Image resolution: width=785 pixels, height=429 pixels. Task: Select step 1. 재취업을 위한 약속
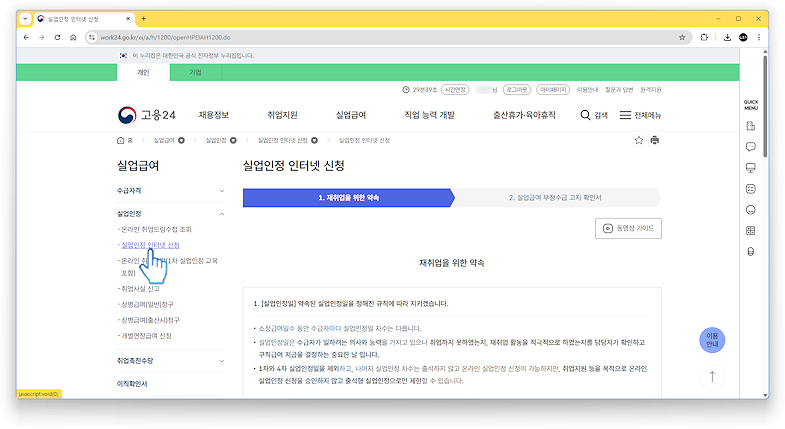pyautogui.click(x=348, y=198)
